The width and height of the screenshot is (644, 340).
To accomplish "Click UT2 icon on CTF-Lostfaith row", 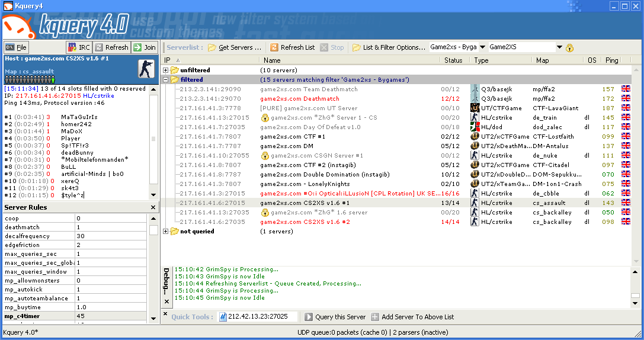I will (475, 136).
